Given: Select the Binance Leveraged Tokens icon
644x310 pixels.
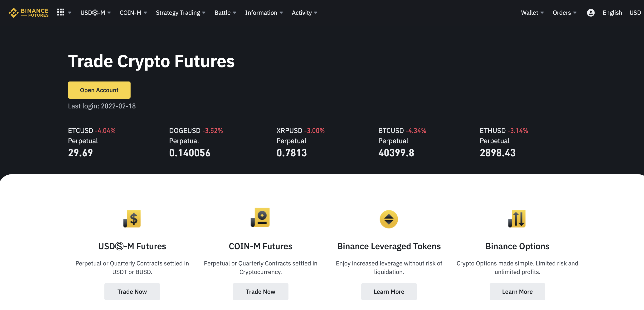Looking at the screenshot, I should tap(389, 219).
